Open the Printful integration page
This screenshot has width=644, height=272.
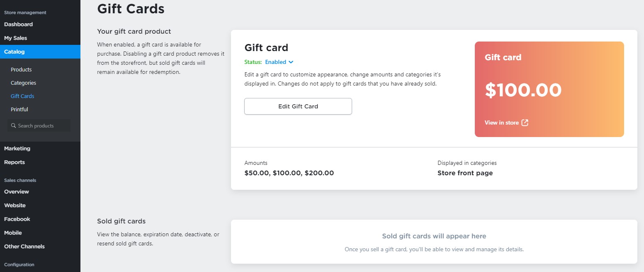pos(19,109)
